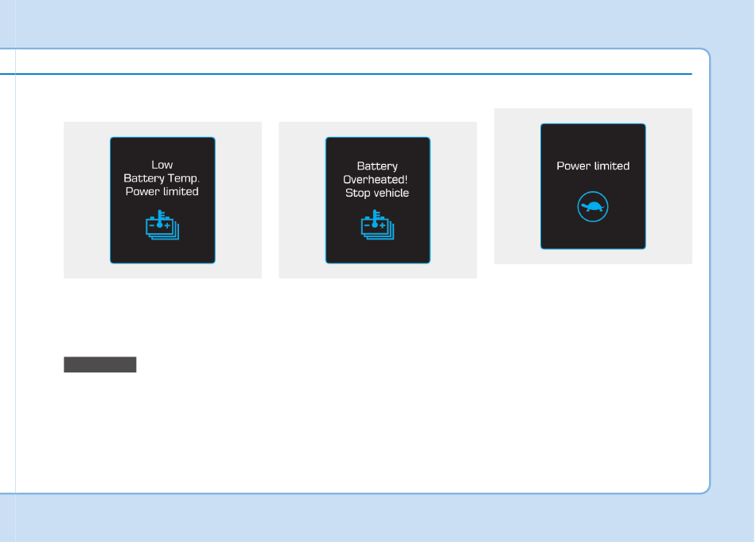Viewport: 756px width, 542px height.
Task: Click the turtle power limited icon
Action: (x=593, y=207)
